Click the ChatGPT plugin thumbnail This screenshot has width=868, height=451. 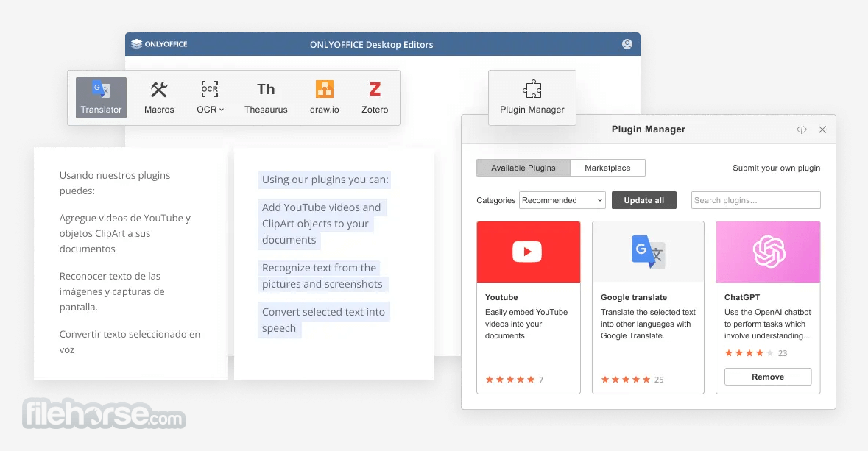tap(768, 252)
